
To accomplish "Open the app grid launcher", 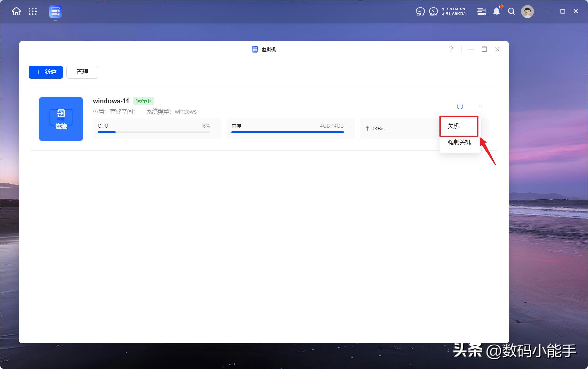I will pos(33,12).
